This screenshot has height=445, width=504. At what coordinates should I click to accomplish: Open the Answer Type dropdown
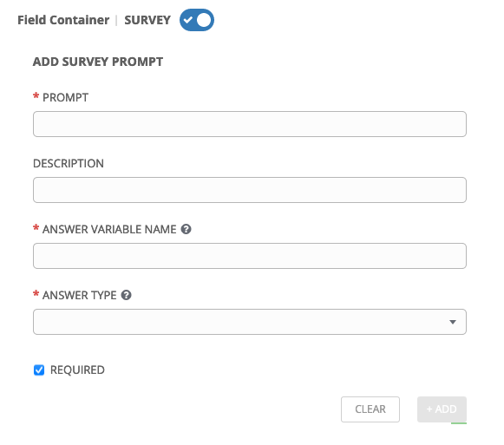[x=250, y=322]
